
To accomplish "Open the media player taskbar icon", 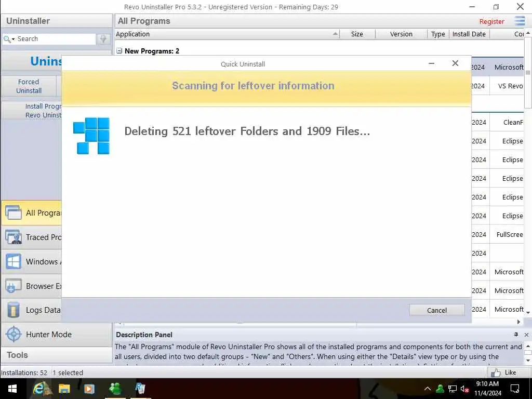I will pyautogui.click(x=89, y=389).
